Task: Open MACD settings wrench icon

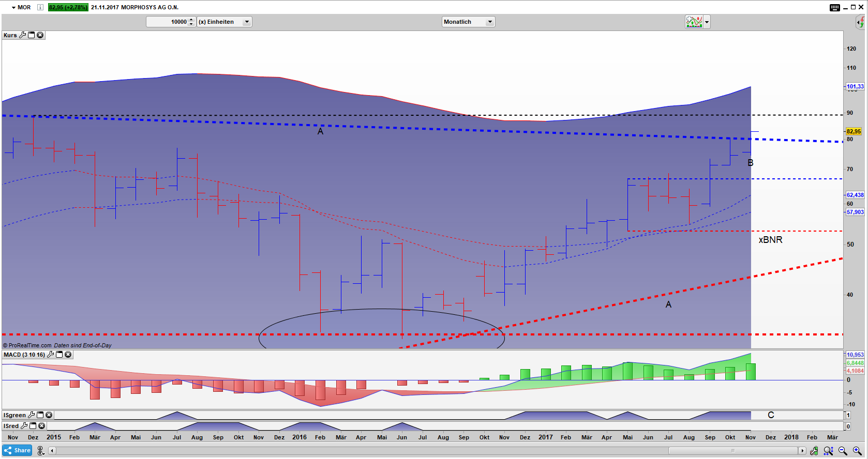Action: [50, 355]
